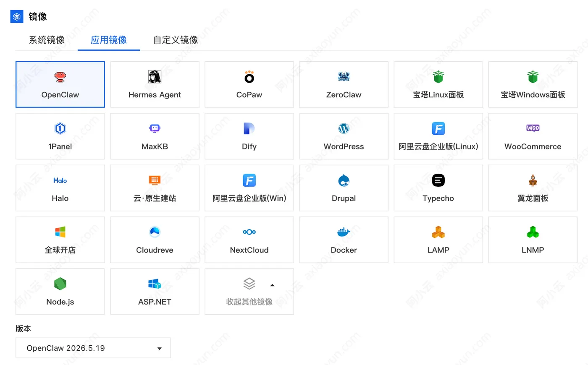Click the 阿里云盘企业版(Linux) F icon
This screenshot has height=365, width=588.
(x=438, y=128)
